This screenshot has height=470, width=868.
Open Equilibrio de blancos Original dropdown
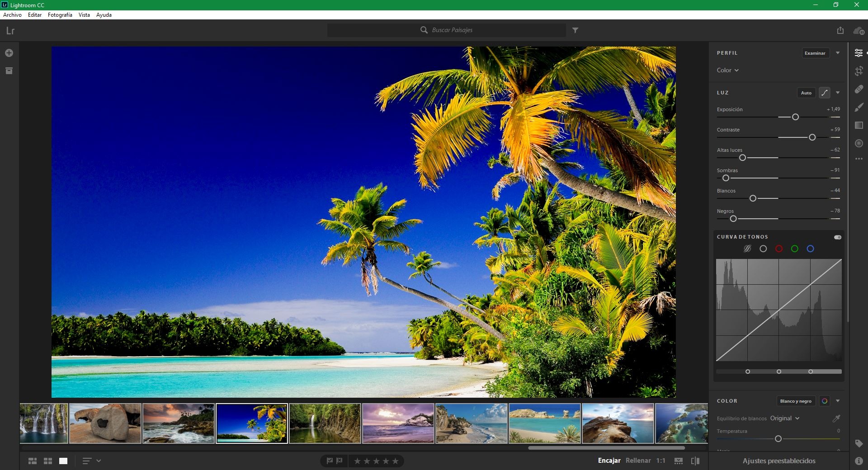tap(785, 418)
